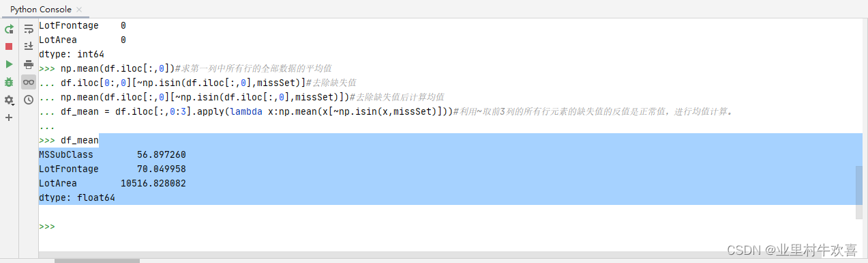The image size is (868, 263).
Task: Click the df_mean command line
Action: [x=69, y=141]
